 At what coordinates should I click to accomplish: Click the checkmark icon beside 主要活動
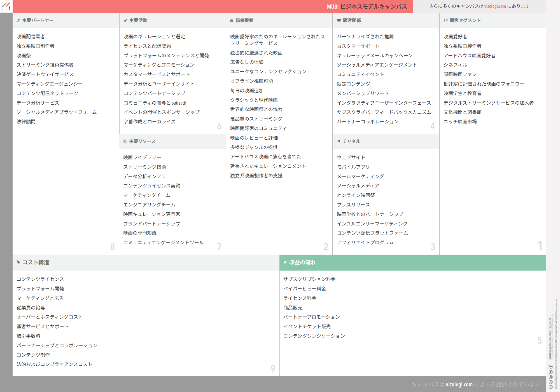pos(125,20)
